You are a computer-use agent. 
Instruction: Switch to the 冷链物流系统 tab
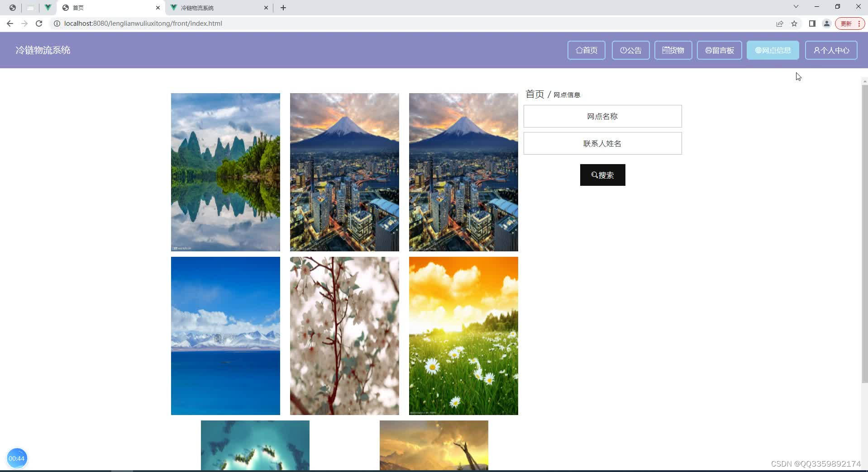pyautogui.click(x=219, y=8)
